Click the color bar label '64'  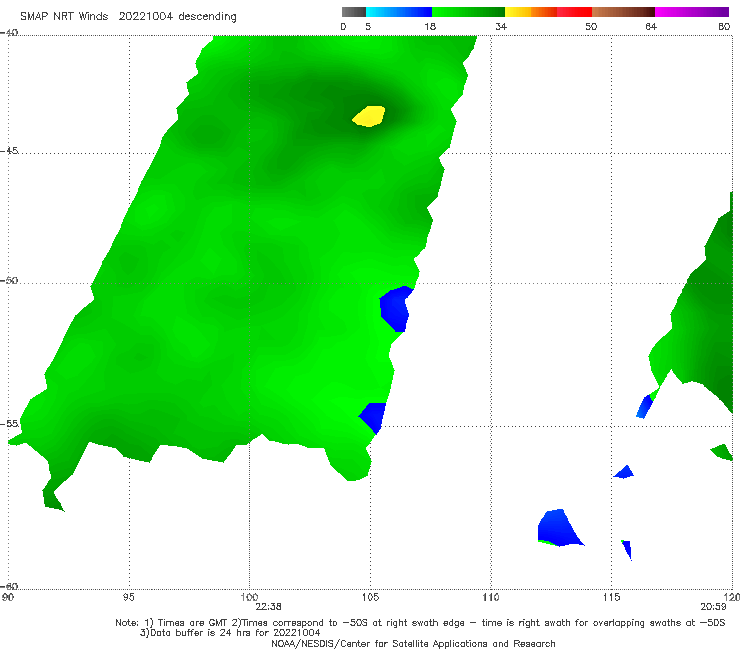651,26
